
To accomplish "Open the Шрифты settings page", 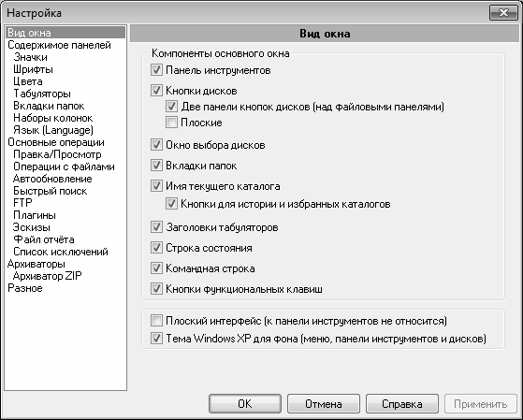I will pyautogui.click(x=33, y=69).
